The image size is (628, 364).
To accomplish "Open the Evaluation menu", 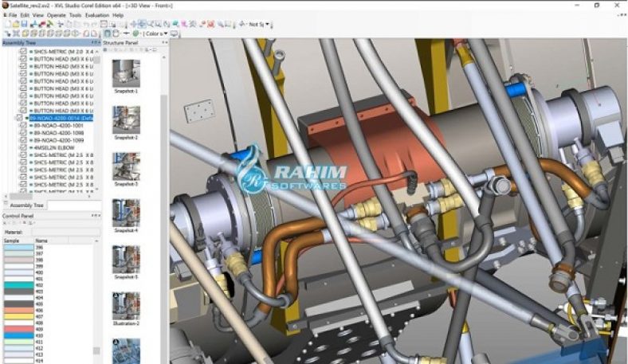I will 97,15.
